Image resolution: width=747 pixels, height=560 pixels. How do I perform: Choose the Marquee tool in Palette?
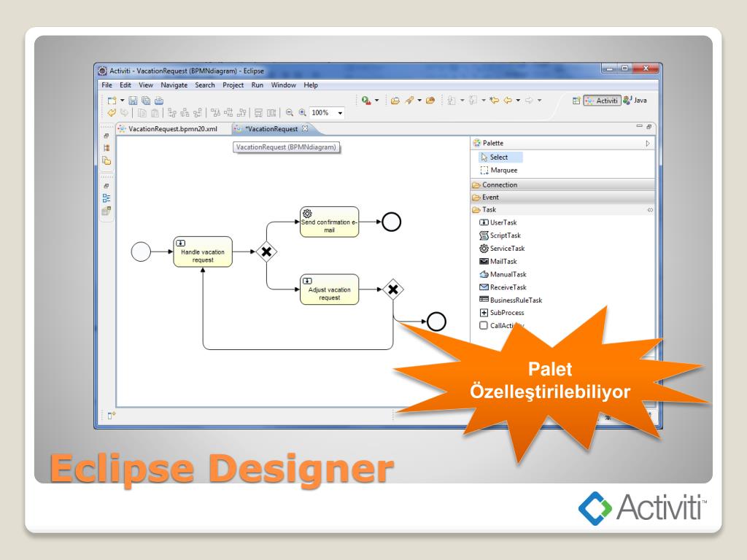point(499,171)
